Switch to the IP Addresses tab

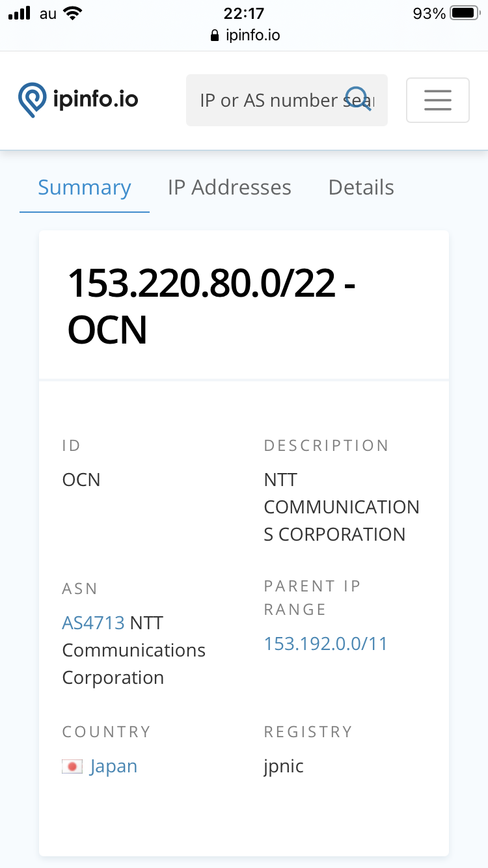coord(229,187)
